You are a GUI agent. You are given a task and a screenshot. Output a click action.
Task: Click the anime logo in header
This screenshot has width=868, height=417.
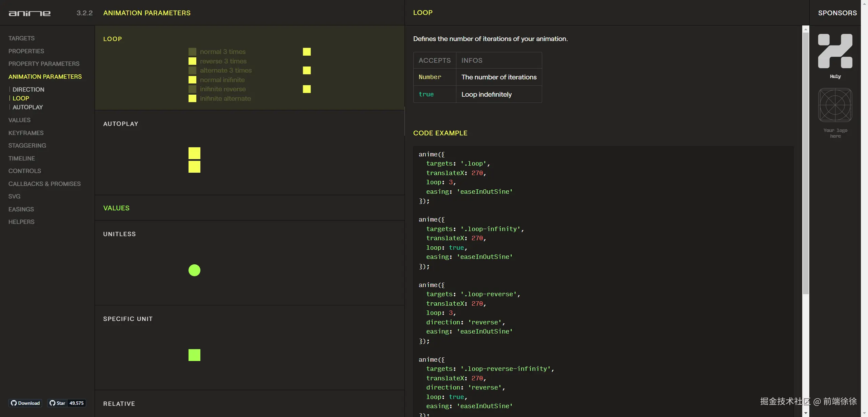(x=29, y=13)
